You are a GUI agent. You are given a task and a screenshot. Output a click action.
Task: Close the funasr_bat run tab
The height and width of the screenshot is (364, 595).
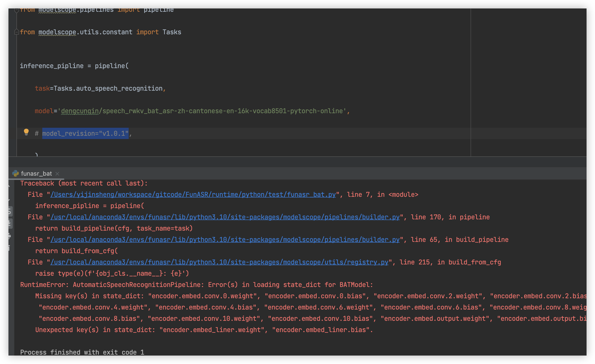click(x=57, y=174)
